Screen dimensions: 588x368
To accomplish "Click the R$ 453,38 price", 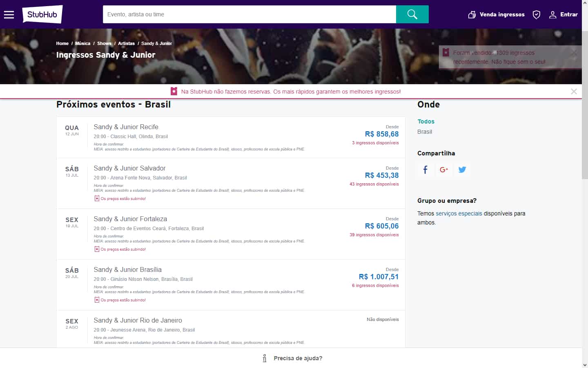I will [382, 175].
